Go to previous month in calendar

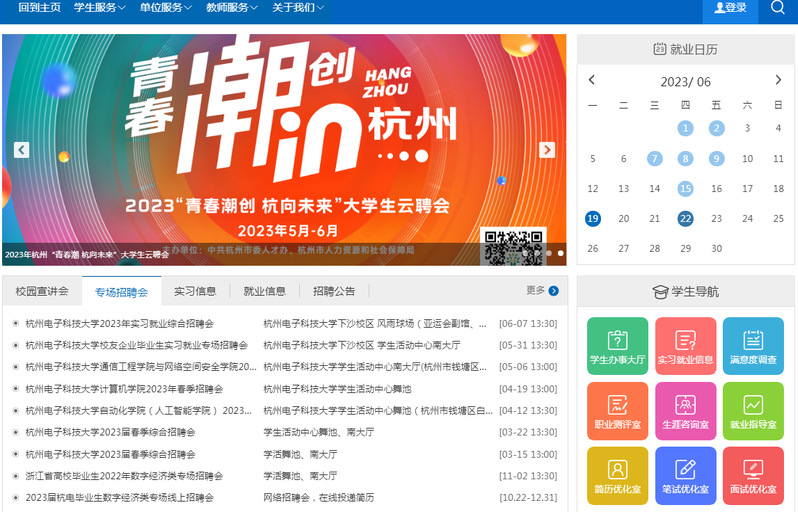[x=592, y=80]
